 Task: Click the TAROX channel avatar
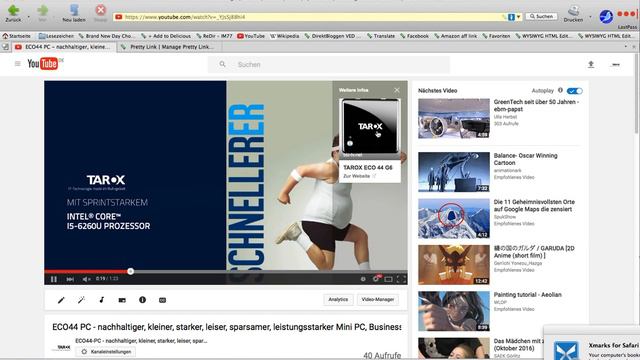pyautogui.click(x=62, y=347)
